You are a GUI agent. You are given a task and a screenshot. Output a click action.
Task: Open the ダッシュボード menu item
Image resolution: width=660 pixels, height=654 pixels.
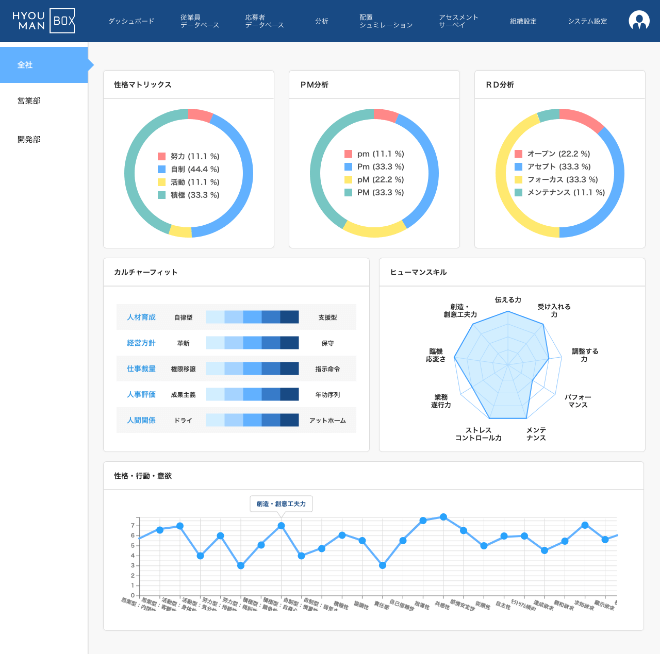click(130, 21)
